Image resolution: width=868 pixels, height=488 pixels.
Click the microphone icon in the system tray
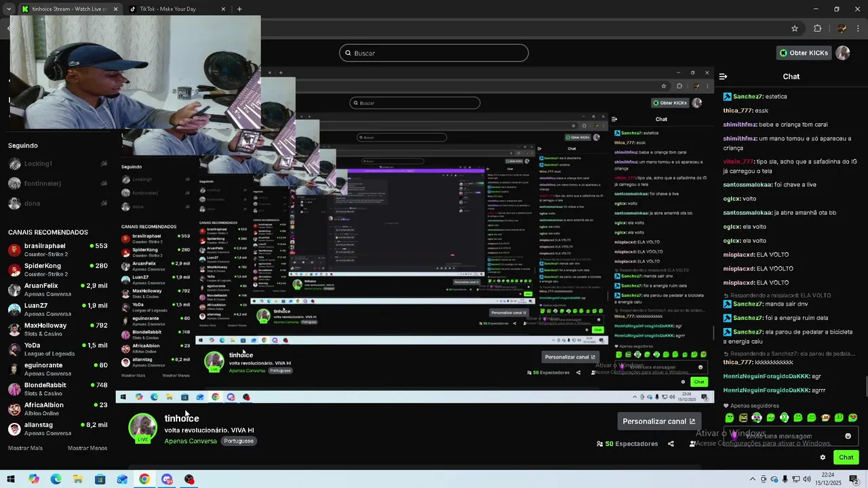coord(785,479)
